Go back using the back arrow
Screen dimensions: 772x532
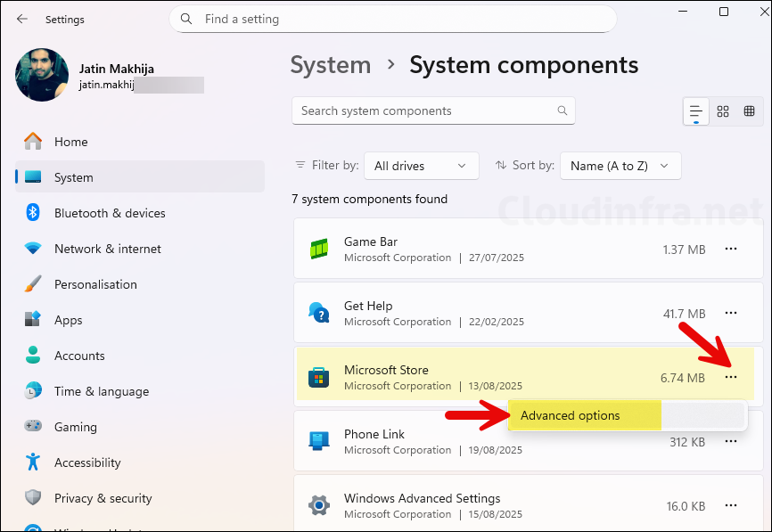click(x=22, y=20)
